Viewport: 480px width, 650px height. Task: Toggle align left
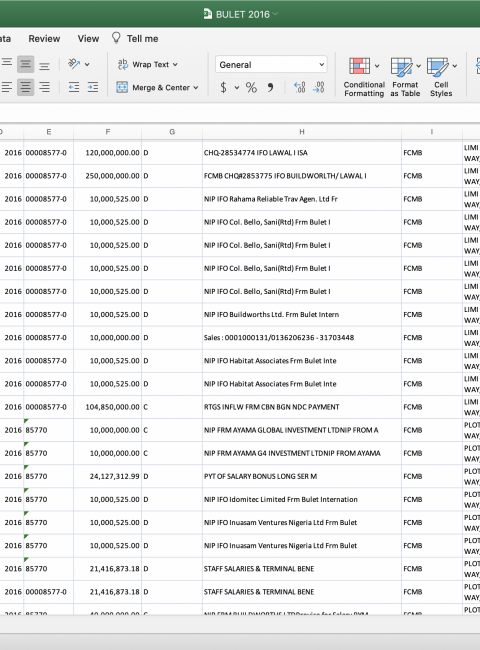click(6, 87)
